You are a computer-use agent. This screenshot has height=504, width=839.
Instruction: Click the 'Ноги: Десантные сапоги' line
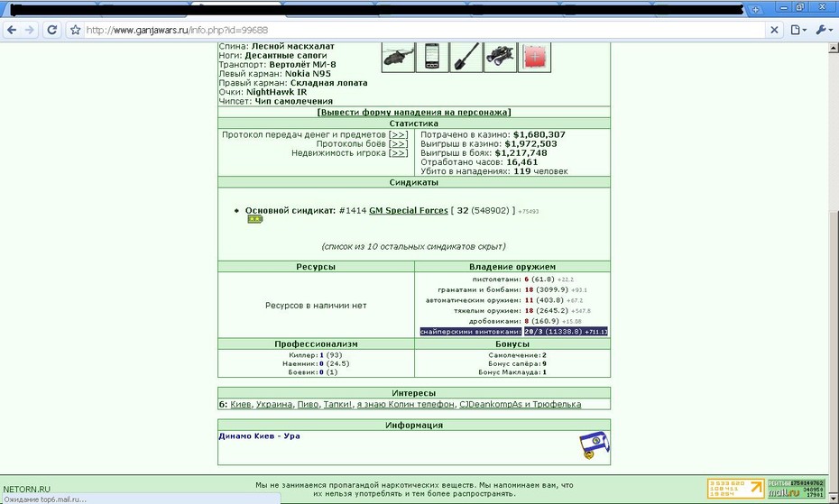(x=272, y=56)
